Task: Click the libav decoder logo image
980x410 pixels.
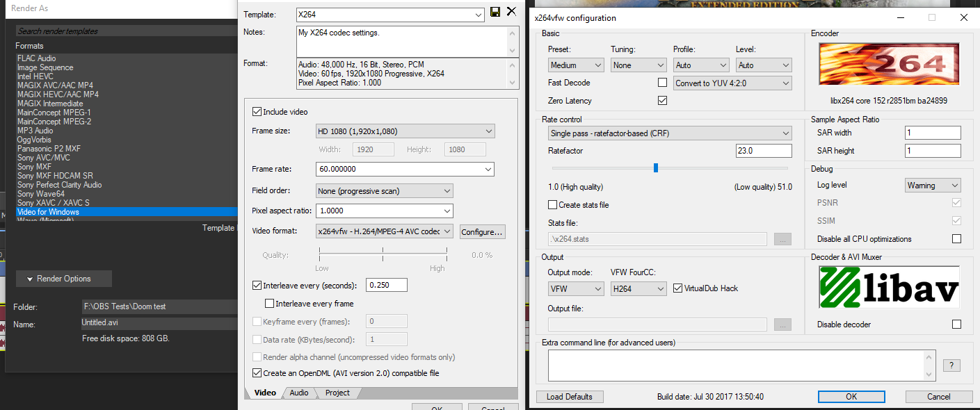Action: [x=889, y=288]
